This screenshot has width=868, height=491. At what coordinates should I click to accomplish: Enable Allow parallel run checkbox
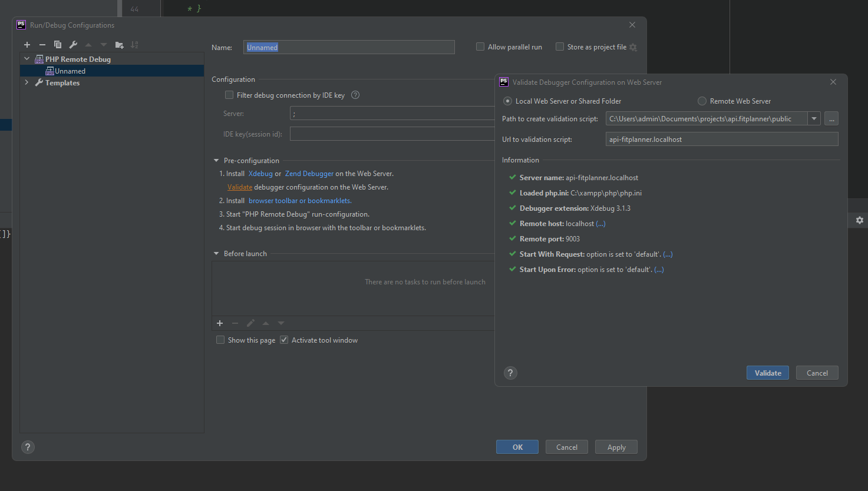[480, 47]
